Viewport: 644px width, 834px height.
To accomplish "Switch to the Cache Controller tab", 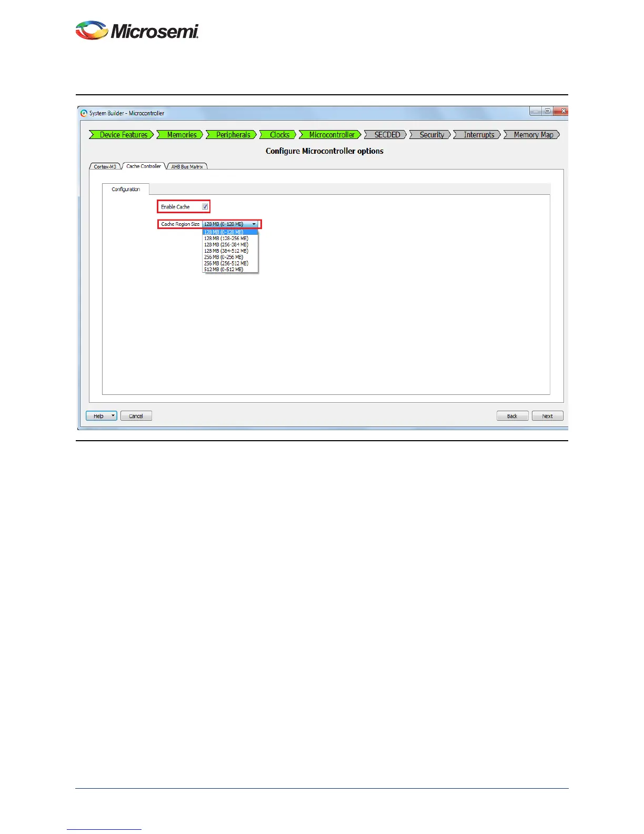I will pyautogui.click(x=144, y=166).
